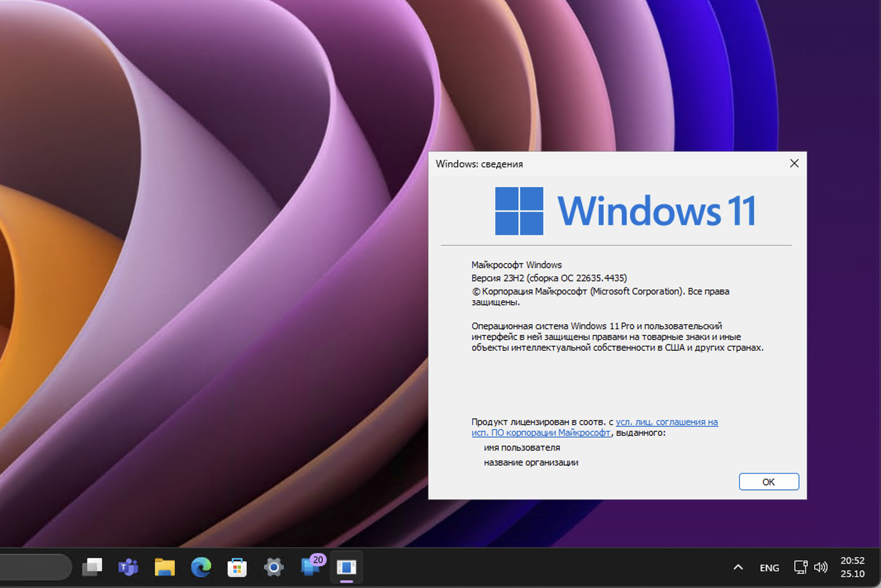Select the active winver app in the taskbar
The image size is (881, 588).
coord(347,567)
